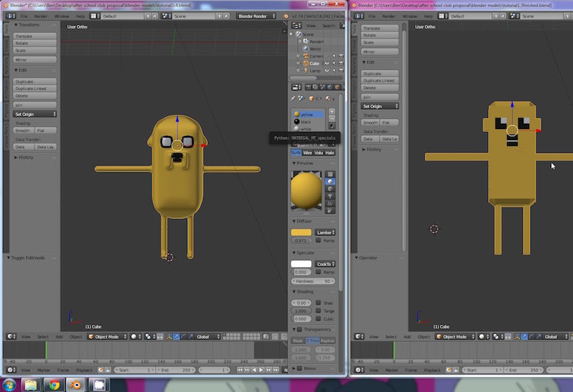Remove the material slot with the minus button
573x392 pixels.
click(332, 119)
